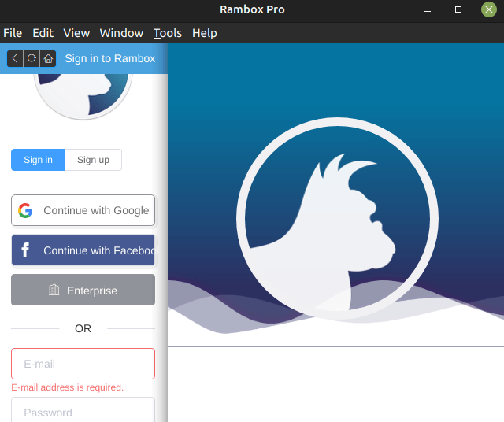Image resolution: width=504 pixels, height=422 pixels.
Task: Click the small Rambox logo above Sign in
Action: click(83, 96)
